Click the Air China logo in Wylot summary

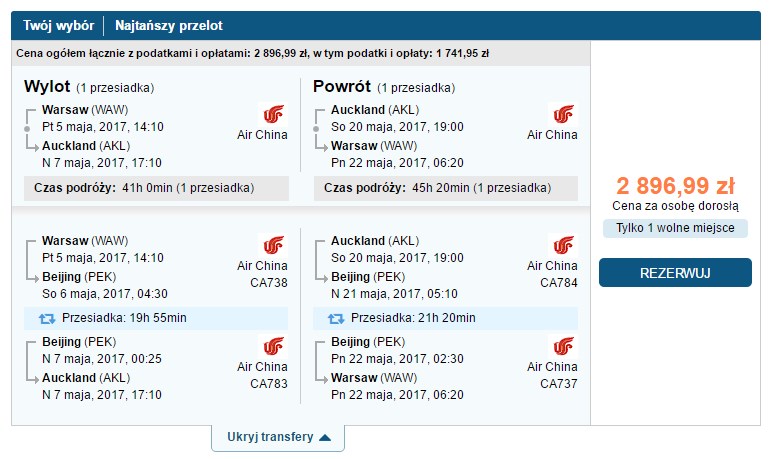point(273,114)
